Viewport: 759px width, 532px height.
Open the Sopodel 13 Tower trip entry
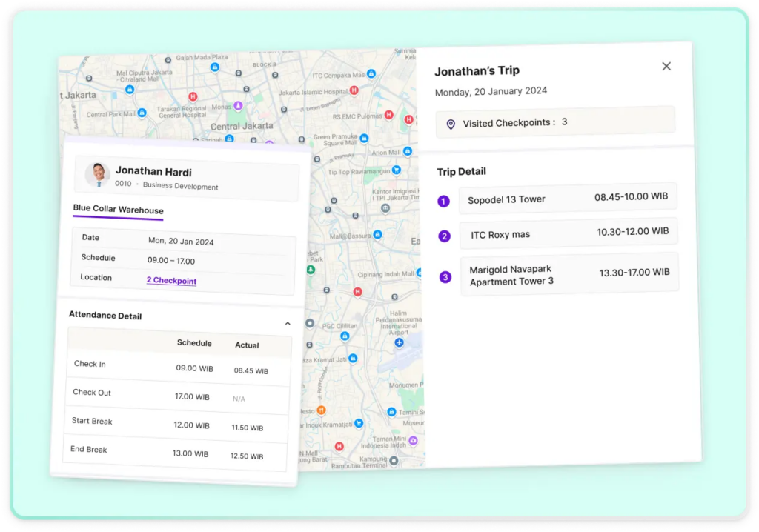(x=567, y=199)
